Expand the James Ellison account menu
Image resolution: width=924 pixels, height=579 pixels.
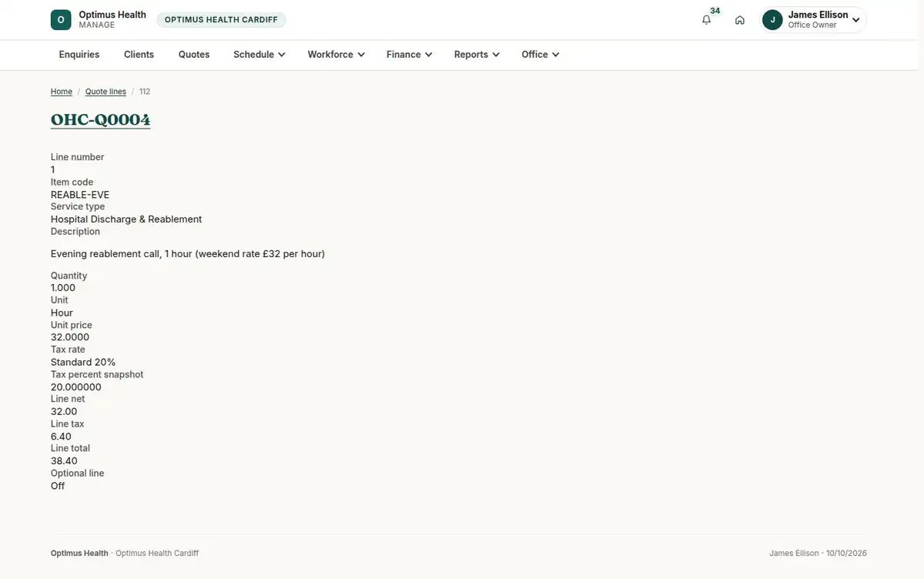(x=814, y=20)
